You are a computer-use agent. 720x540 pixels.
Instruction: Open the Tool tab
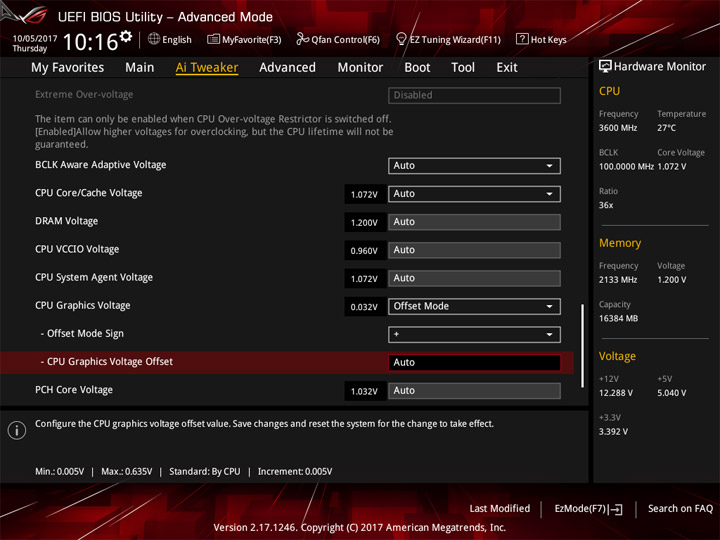pyautogui.click(x=463, y=68)
